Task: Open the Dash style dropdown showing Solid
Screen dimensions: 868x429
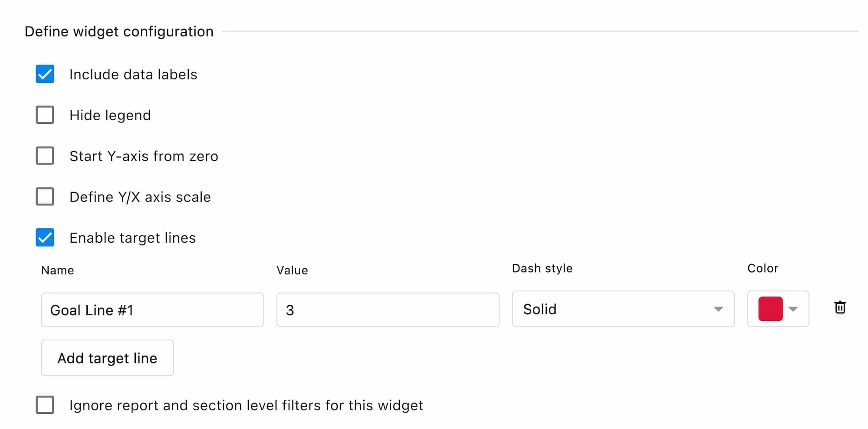Action: tap(623, 309)
